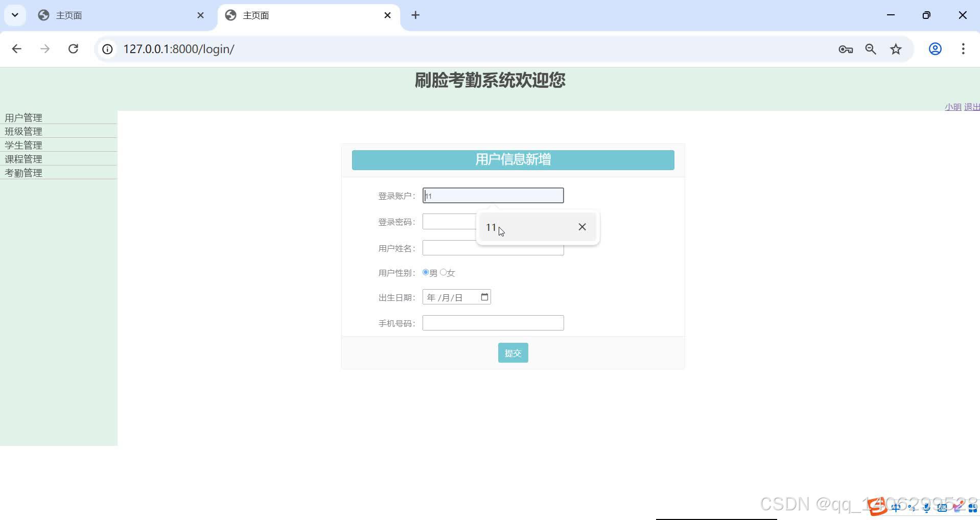Screen dimensions: 980x520
Task: Open the site information icon beside URL
Action: point(107,49)
